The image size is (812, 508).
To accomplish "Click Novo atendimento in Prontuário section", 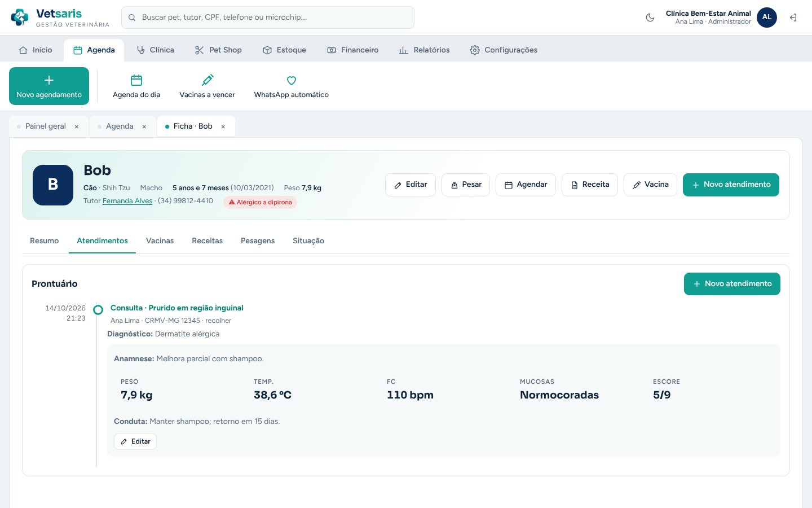I will click(732, 284).
